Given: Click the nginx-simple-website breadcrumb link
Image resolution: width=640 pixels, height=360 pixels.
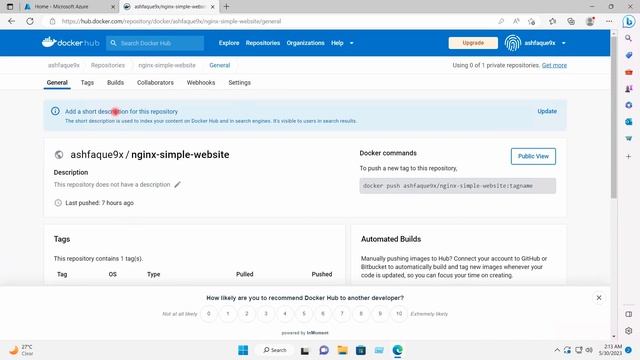Looking at the screenshot, I should coord(167,65).
